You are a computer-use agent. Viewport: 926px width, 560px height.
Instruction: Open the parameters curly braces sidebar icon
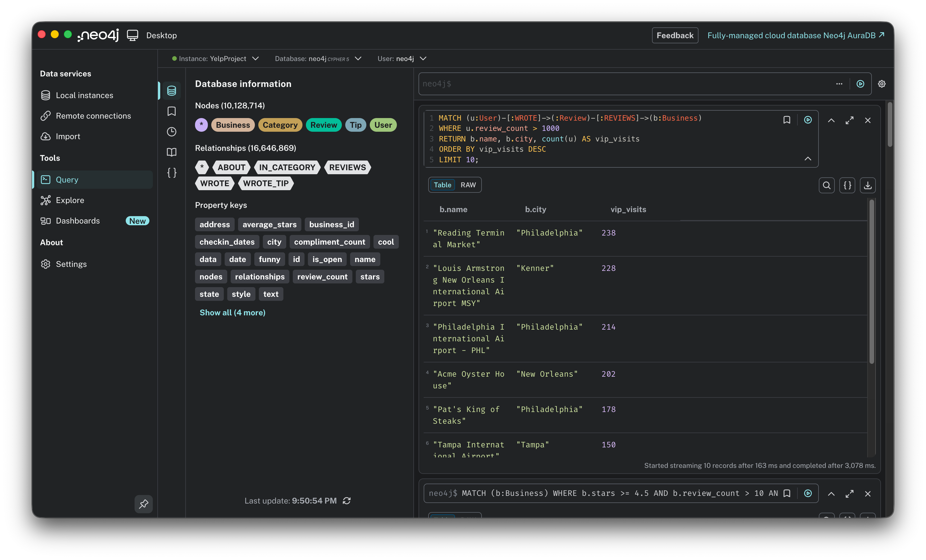click(x=171, y=173)
